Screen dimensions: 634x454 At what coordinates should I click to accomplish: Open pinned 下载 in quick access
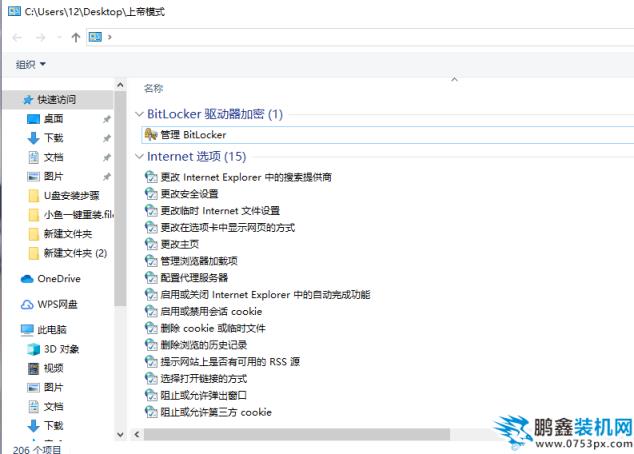coord(53,138)
